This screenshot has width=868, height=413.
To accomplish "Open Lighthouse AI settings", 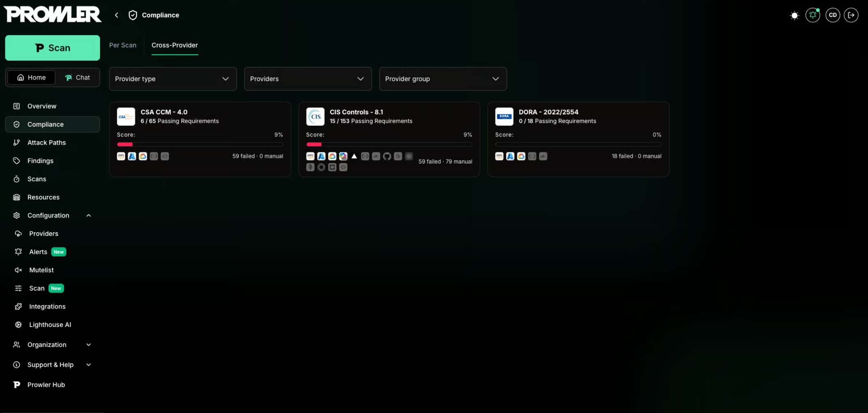I will (x=53, y=324).
